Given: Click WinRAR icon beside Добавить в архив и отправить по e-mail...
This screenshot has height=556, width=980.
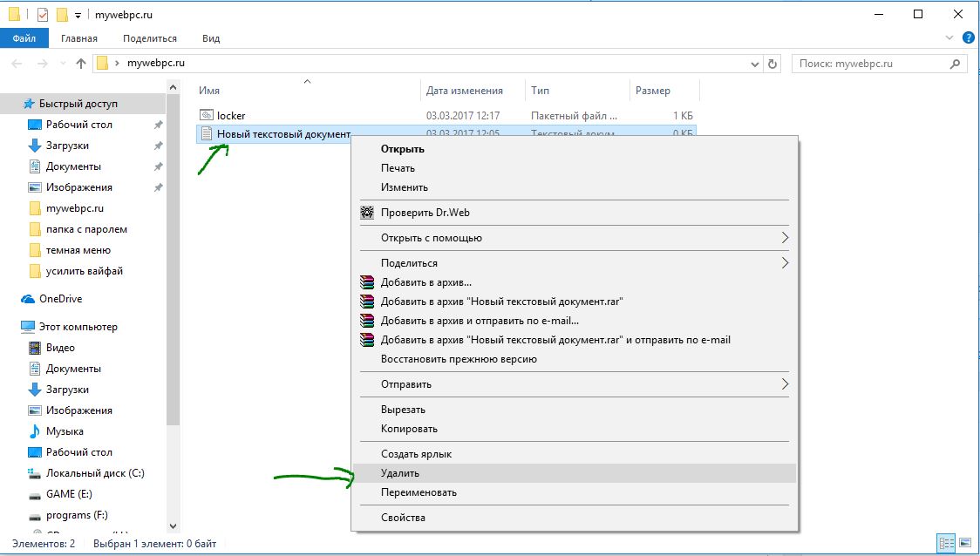Looking at the screenshot, I should 367,321.
